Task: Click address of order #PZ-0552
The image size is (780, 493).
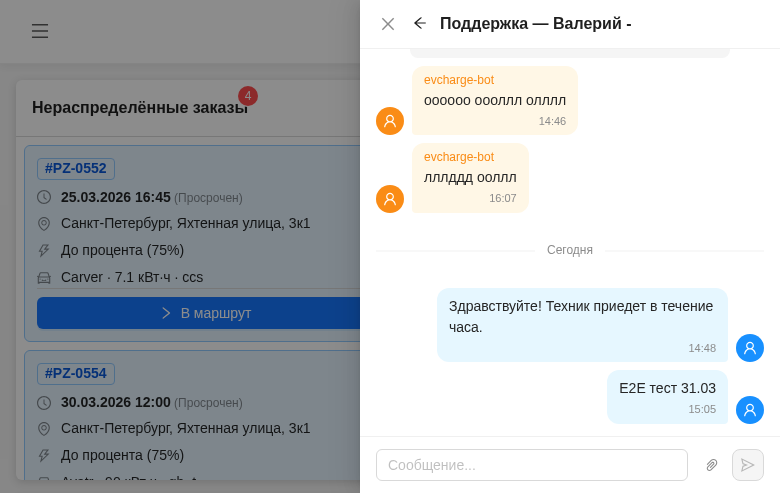Action: pyautogui.click(x=185, y=223)
